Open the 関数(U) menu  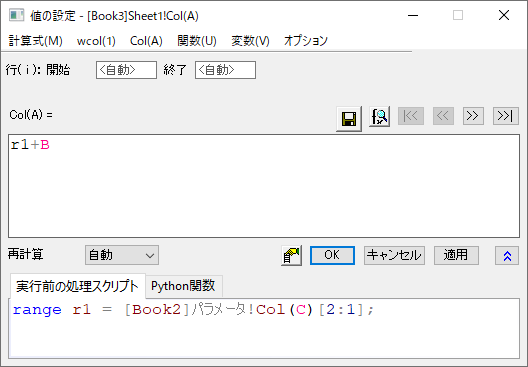coord(197,41)
